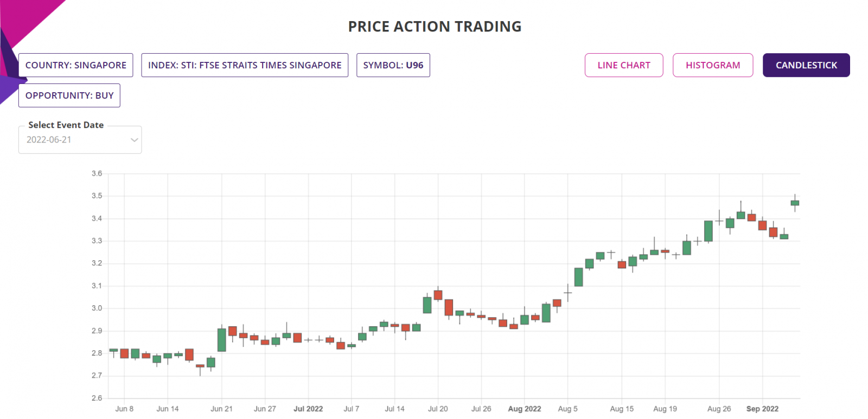Screen dimensions: 868x419
Task: Click the Aug 2022 x-axis label
Action: tap(525, 409)
